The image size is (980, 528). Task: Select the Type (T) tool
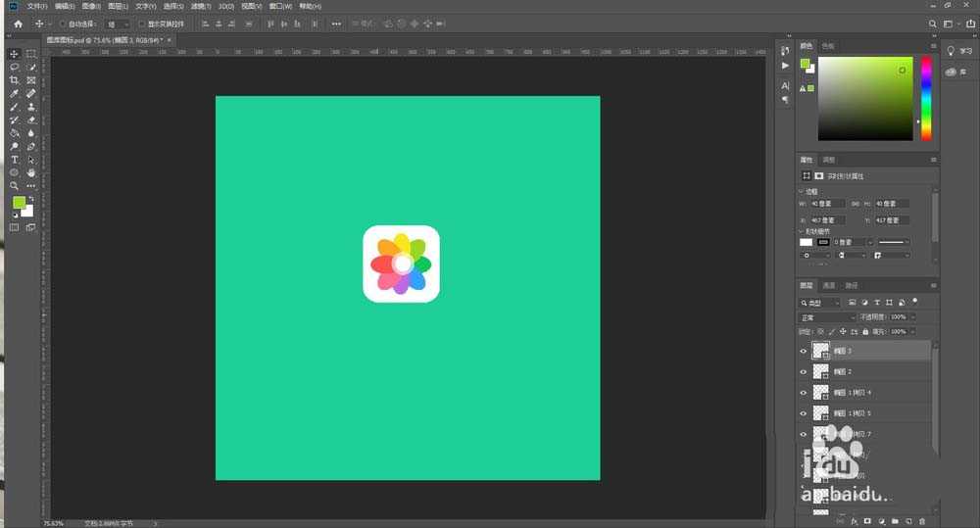[x=15, y=160]
